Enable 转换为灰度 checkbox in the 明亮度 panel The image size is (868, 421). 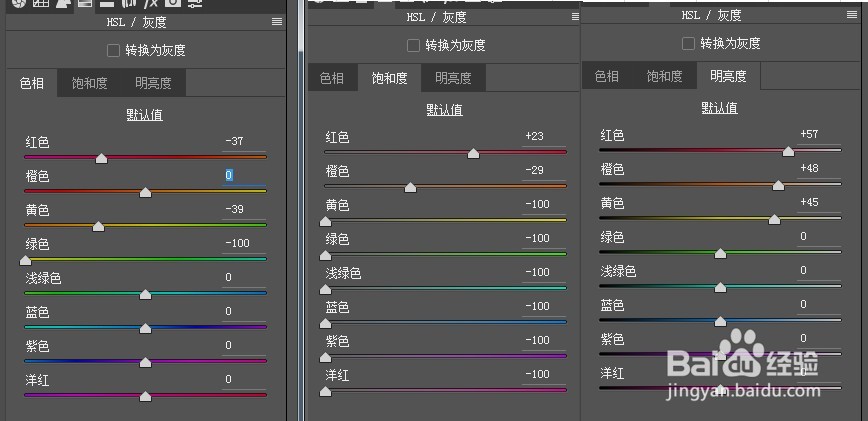coord(688,43)
